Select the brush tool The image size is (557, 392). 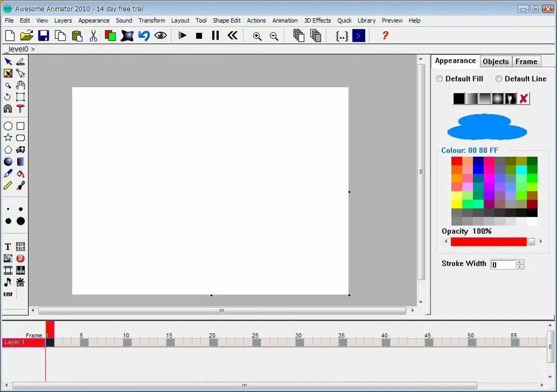[x=21, y=185]
